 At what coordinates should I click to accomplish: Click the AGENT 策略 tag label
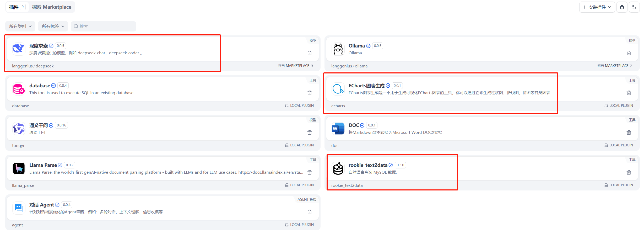click(307, 199)
